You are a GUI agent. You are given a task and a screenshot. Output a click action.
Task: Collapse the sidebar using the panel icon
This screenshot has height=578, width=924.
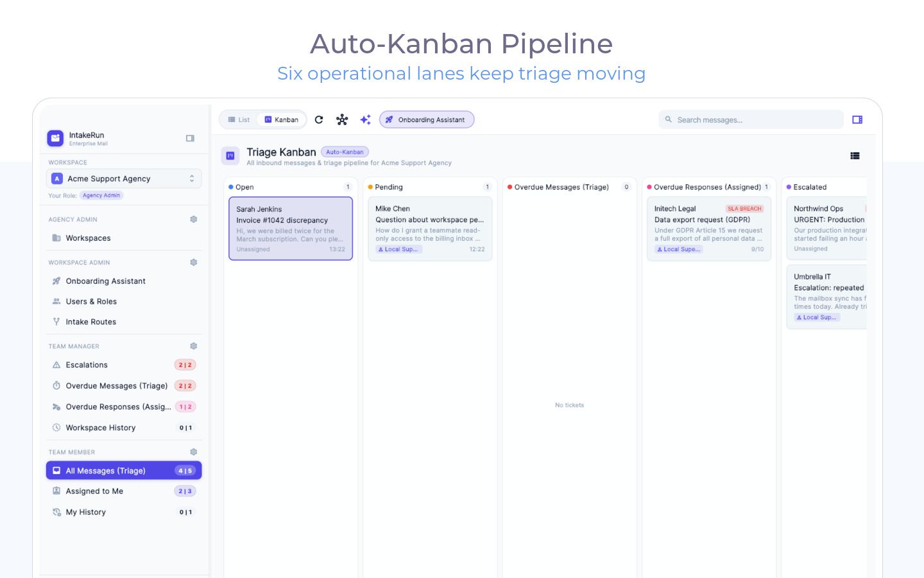[190, 138]
